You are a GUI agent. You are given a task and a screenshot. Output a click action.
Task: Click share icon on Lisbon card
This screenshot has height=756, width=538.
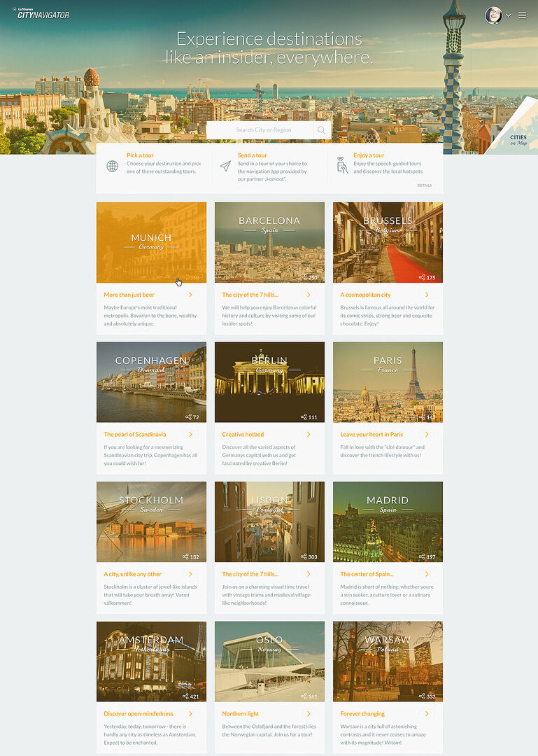[303, 557]
